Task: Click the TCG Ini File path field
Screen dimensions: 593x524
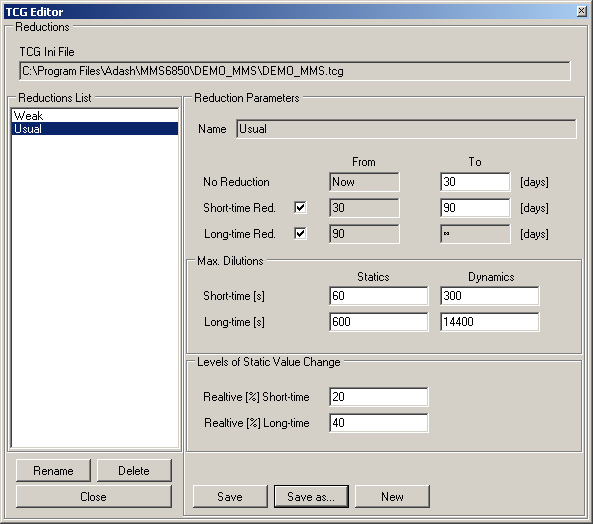Action: (x=295, y=71)
